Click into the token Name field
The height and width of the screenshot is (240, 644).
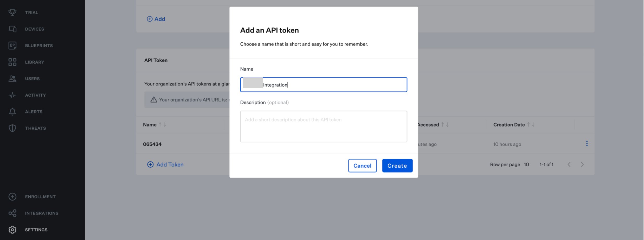tap(324, 85)
